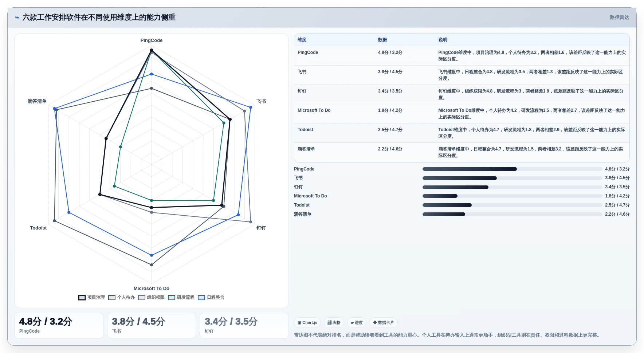Click the PingCode axis label on radar
This screenshot has width=644, height=353.
tap(152, 40)
